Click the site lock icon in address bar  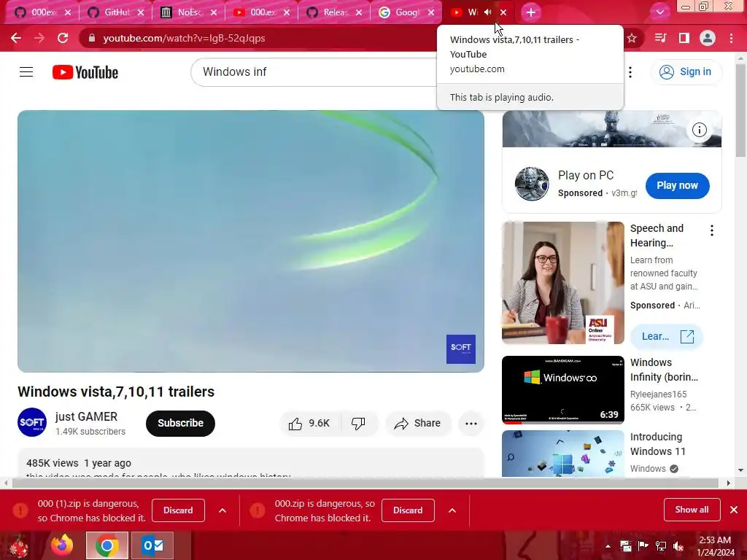(92, 38)
